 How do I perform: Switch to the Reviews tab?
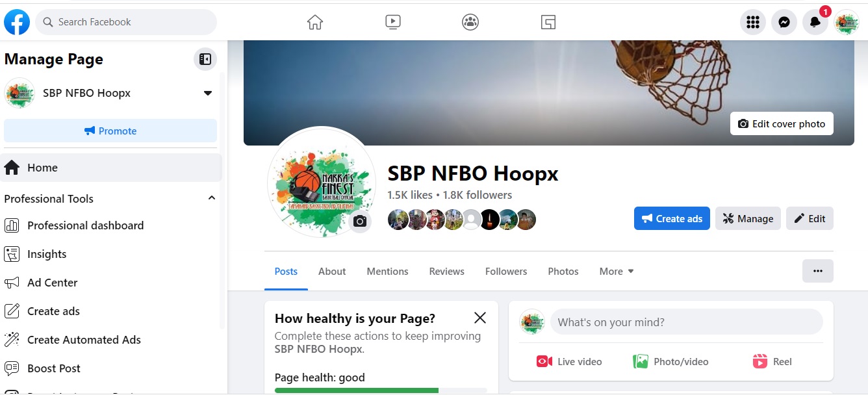(x=447, y=272)
